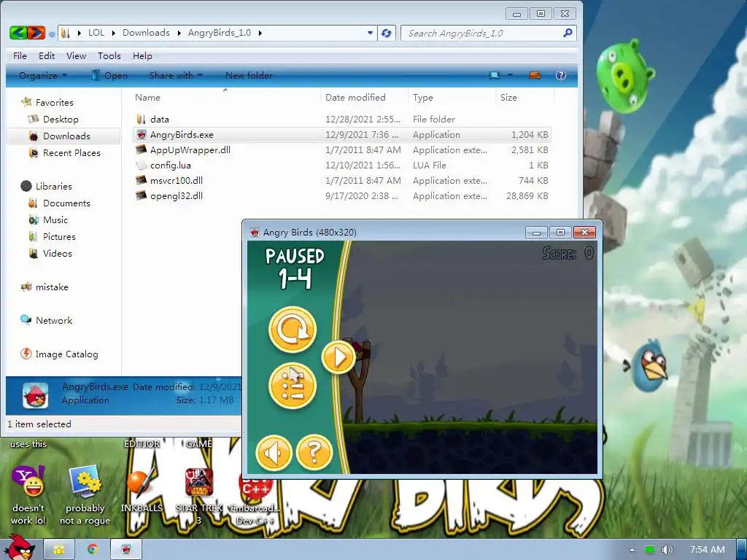Switch to the Angry Birds taskbar button
Screen dimensions: 747x560
(x=125, y=550)
